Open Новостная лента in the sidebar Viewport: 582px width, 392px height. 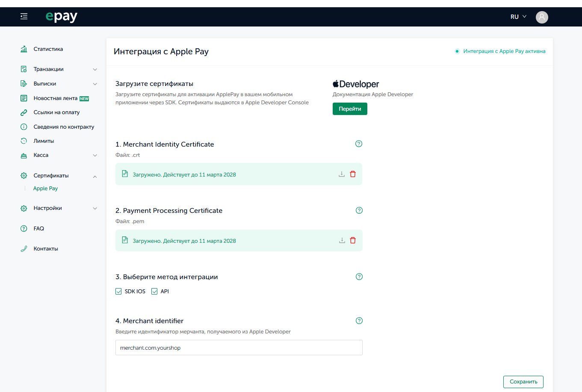coord(56,98)
